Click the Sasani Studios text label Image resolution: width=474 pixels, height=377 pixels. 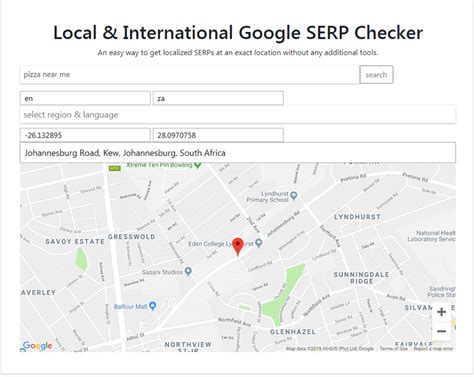click(162, 272)
